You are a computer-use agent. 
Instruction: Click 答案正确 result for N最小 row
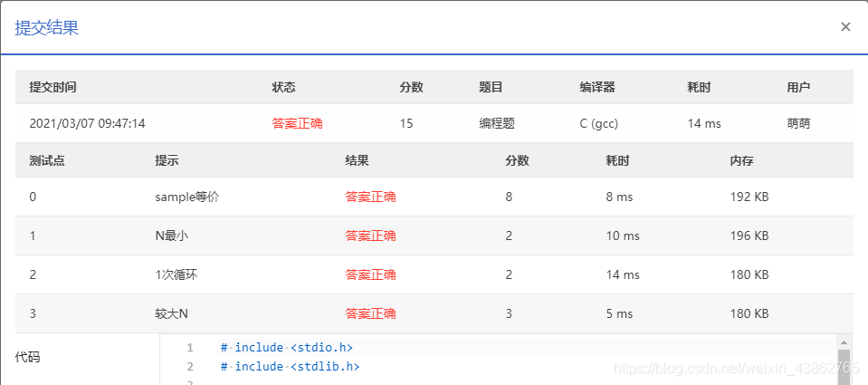point(370,236)
